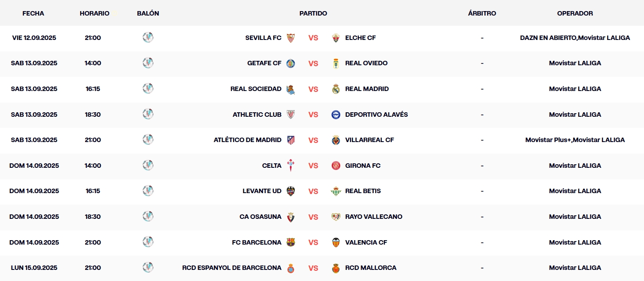Click the Movistar Plus+ operator link

(x=549, y=139)
